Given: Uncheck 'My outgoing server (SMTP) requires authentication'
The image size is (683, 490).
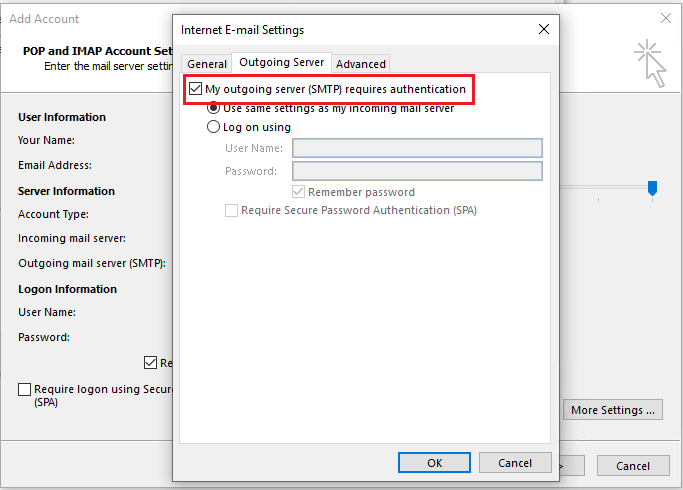Looking at the screenshot, I should (x=194, y=89).
